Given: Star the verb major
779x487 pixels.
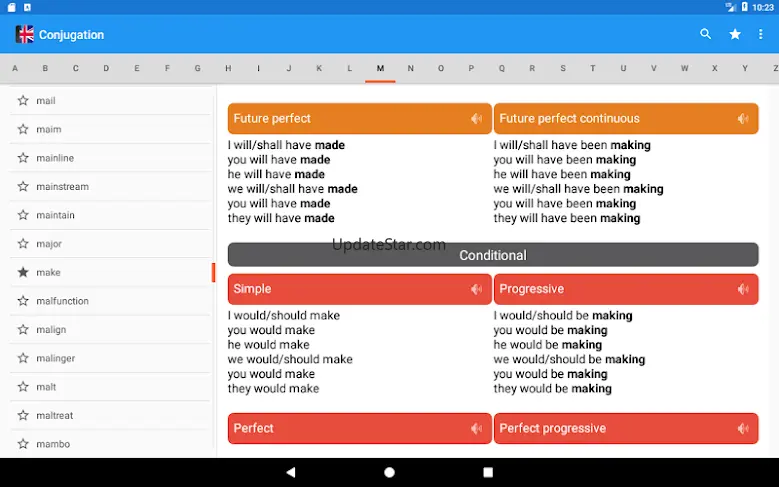Looking at the screenshot, I should [x=23, y=244].
